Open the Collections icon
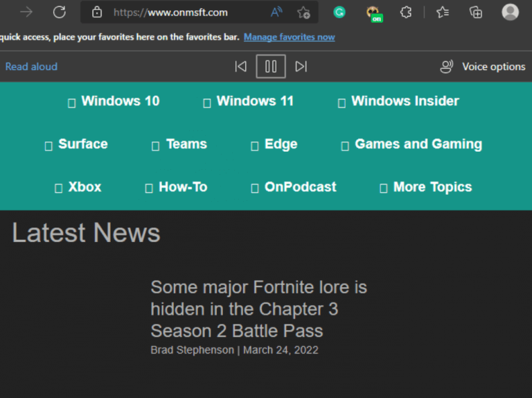This screenshot has width=532, height=398. 476,12
